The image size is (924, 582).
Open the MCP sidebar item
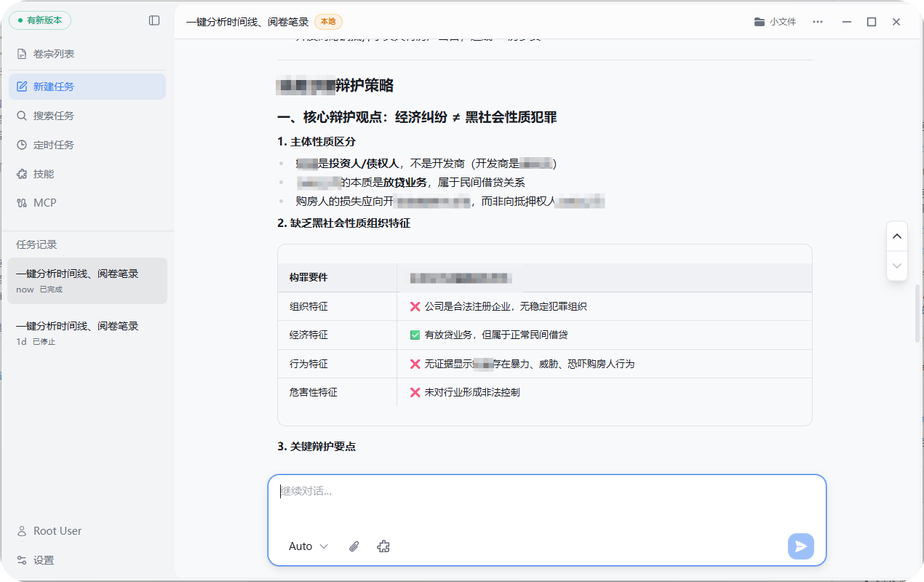(x=44, y=203)
